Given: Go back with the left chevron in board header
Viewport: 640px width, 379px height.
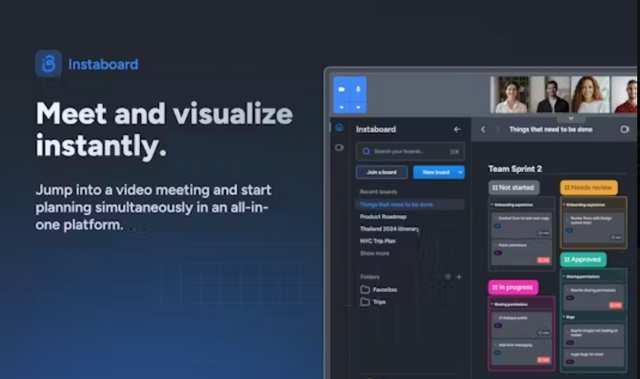Looking at the screenshot, I should 483,129.
